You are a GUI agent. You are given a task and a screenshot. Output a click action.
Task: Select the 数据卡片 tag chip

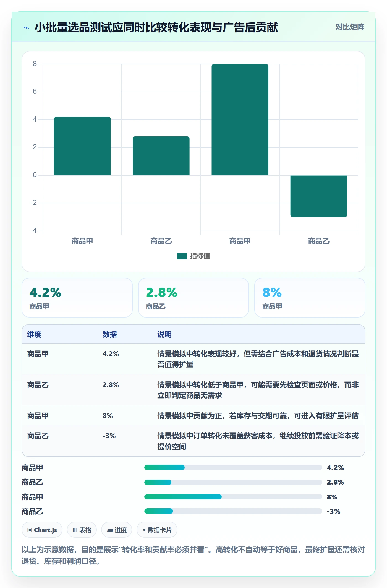(x=157, y=530)
